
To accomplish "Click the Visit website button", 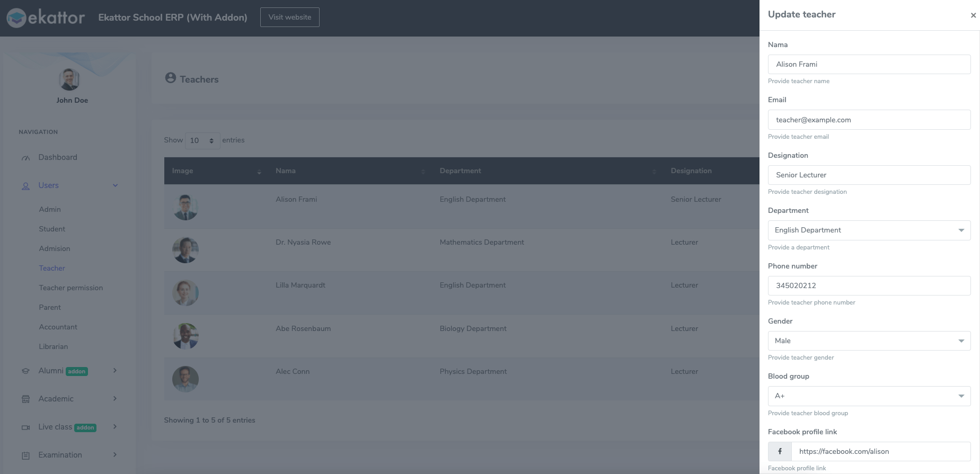I will [289, 17].
